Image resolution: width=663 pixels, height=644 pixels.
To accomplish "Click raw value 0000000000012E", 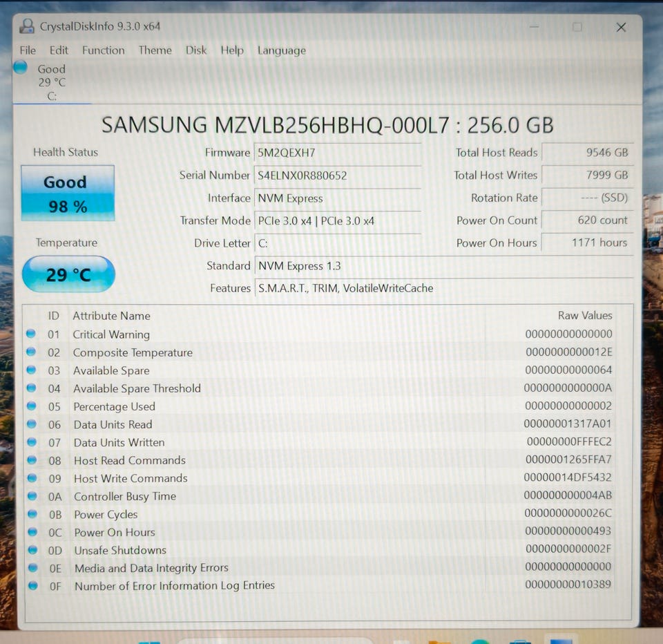I will [x=568, y=352].
